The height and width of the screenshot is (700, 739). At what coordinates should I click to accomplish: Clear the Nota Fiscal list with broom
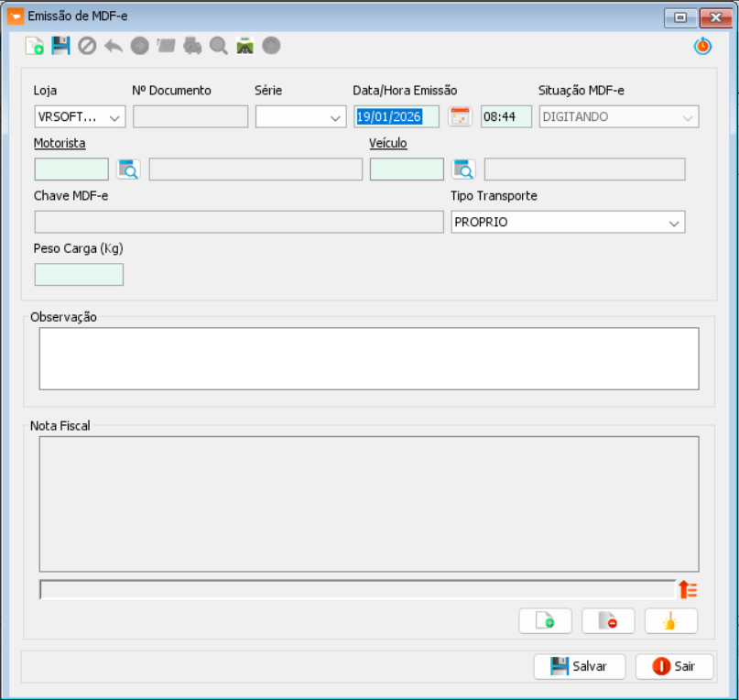tap(670, 621)
